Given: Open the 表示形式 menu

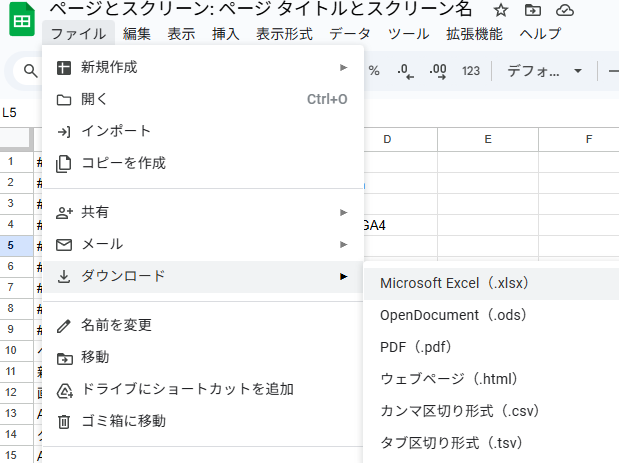Looking at the screenshot, I should pos(284,34).
